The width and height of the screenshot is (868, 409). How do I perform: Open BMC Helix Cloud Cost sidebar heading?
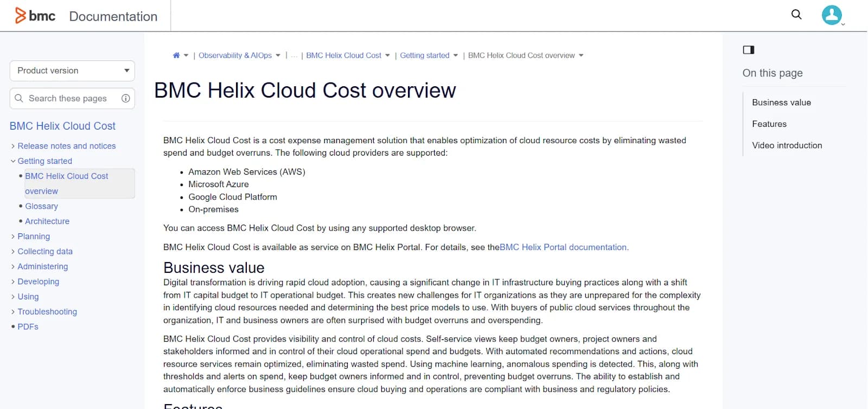pyautogui.click(x=62, y=126)
